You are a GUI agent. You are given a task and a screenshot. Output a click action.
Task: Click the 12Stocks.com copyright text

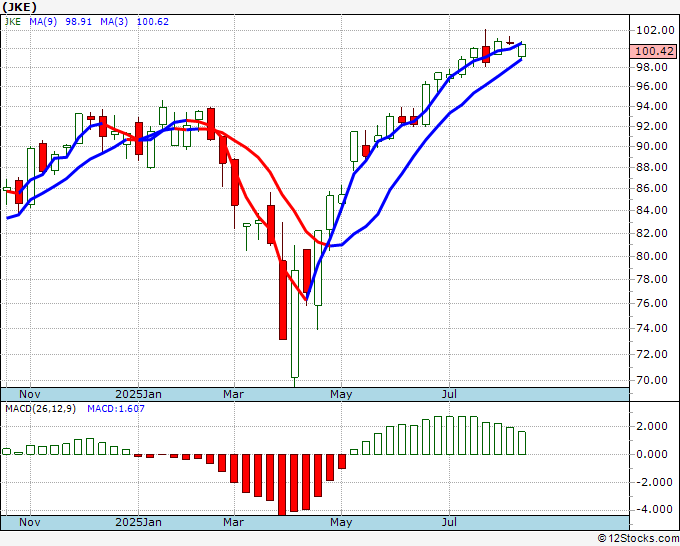pyautogui.click(x=638, y=538)
